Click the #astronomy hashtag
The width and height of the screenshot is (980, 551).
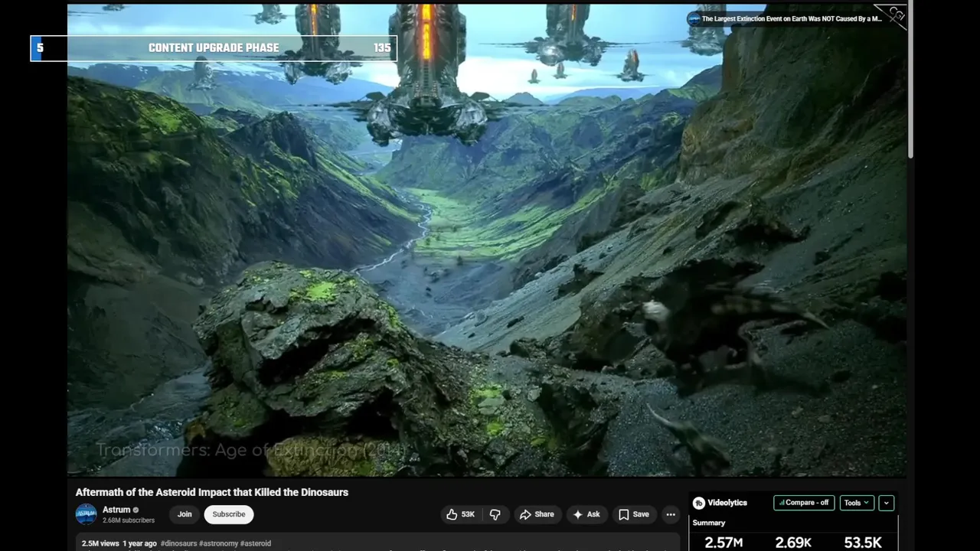[218, 543]
